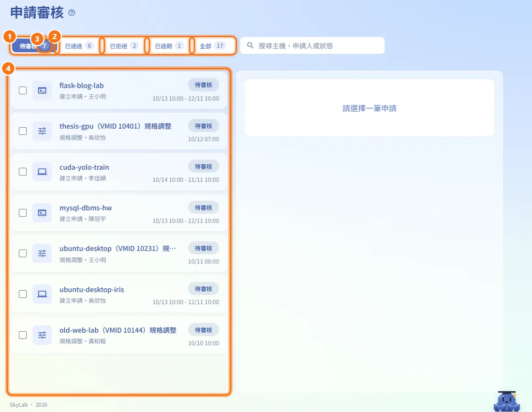Click 待審核 status badge on mysql-dbms-hw

point(204,208)
